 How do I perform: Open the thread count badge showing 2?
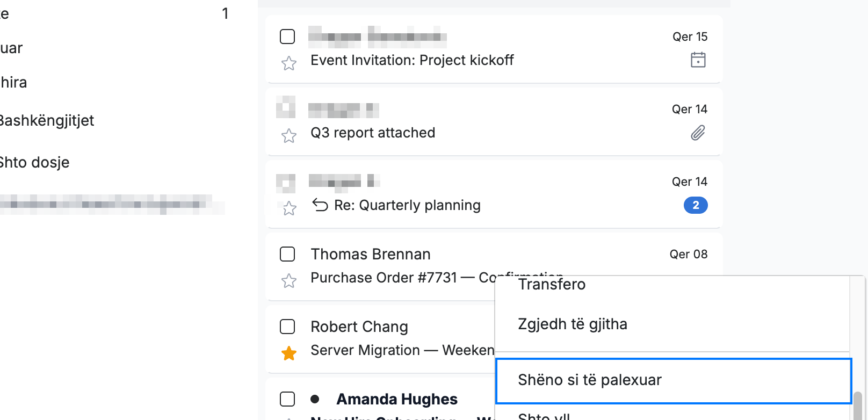pyautogui.click(x=696, y=205)
